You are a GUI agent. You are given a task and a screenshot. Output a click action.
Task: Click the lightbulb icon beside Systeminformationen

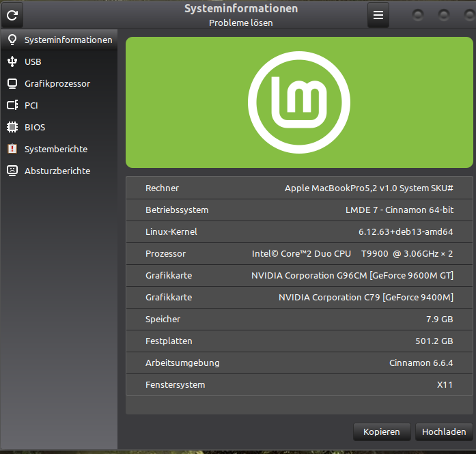click(12, 40)
